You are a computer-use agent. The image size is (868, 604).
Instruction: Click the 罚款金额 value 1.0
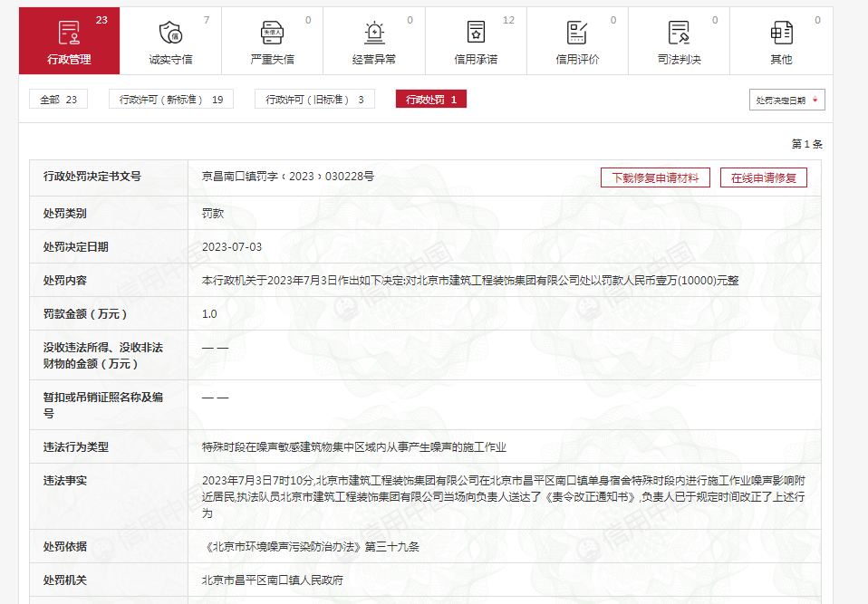(209, 313)
